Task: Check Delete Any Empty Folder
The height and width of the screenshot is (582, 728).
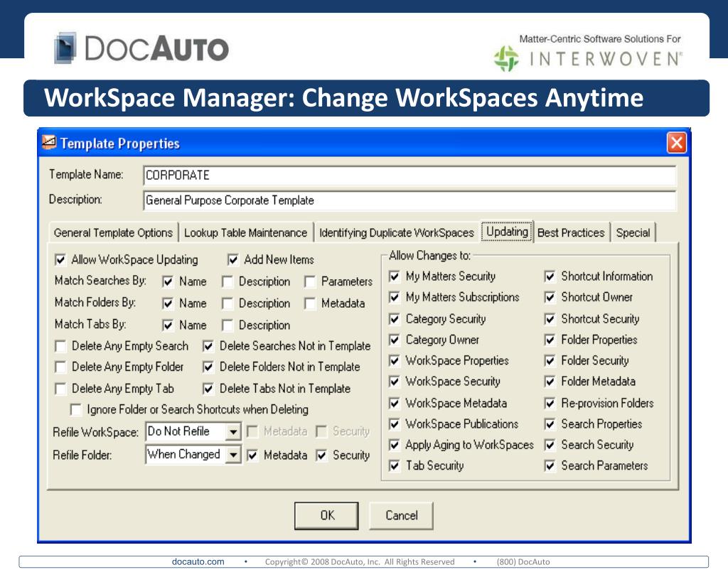Action: point(60,367)
